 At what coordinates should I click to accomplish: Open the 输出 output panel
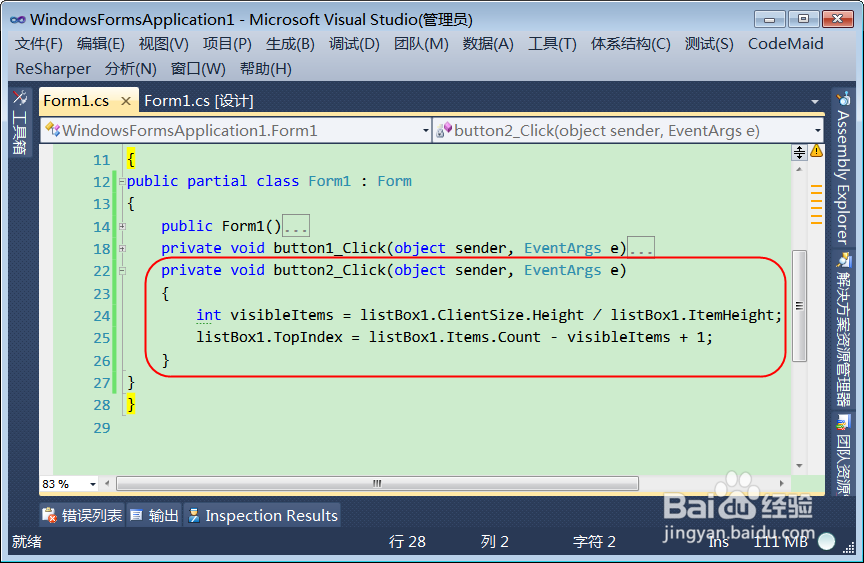click(154, 516)
